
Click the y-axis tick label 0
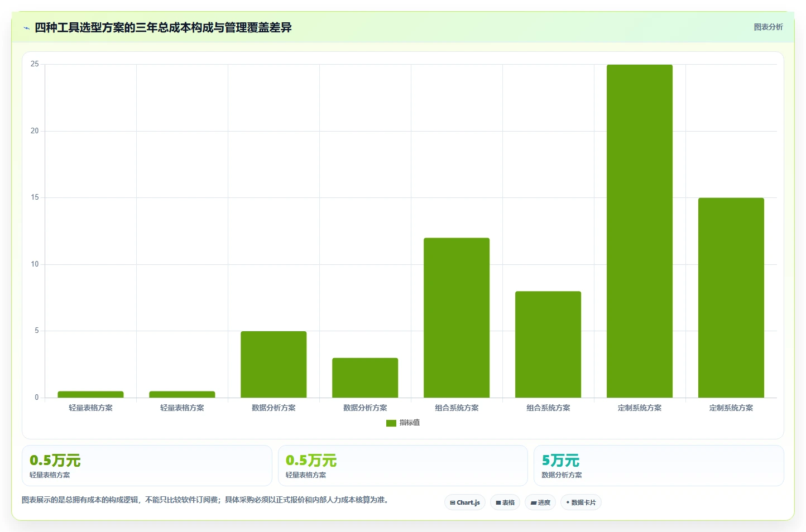click(x=37, y=398)
